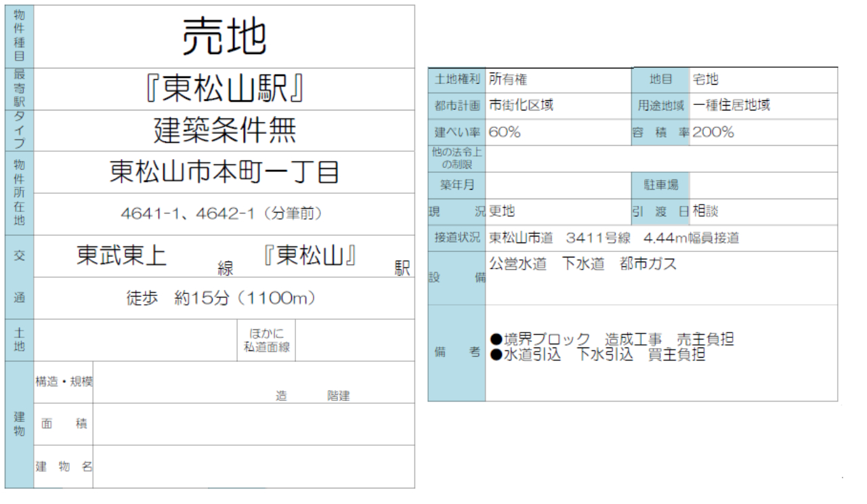Click the 接道状況 label
This screenshot has height=504, width=867.
[457, 238]
